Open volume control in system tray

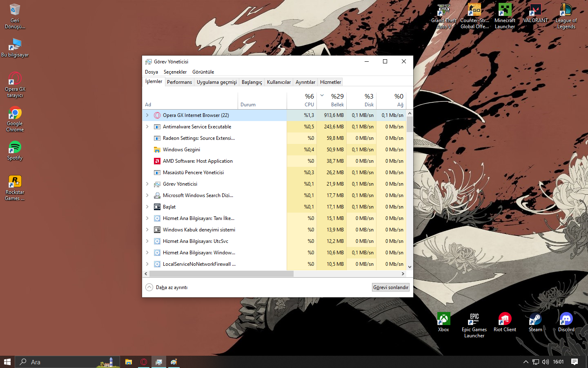click(x=545, y=362)
